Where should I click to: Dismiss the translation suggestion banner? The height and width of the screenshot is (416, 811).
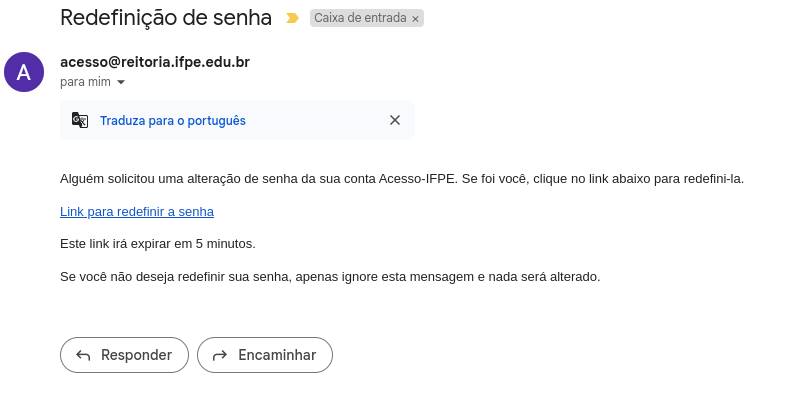tap(395, 120)
